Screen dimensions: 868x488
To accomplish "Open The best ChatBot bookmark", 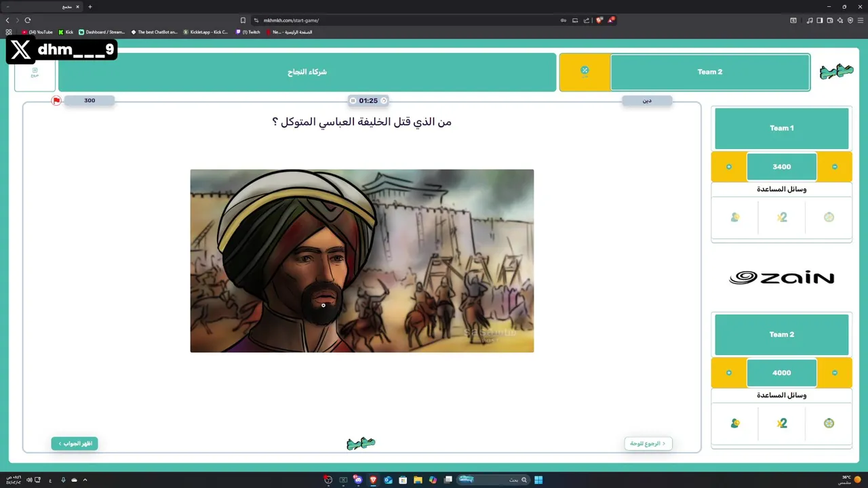I will point(155,32).
